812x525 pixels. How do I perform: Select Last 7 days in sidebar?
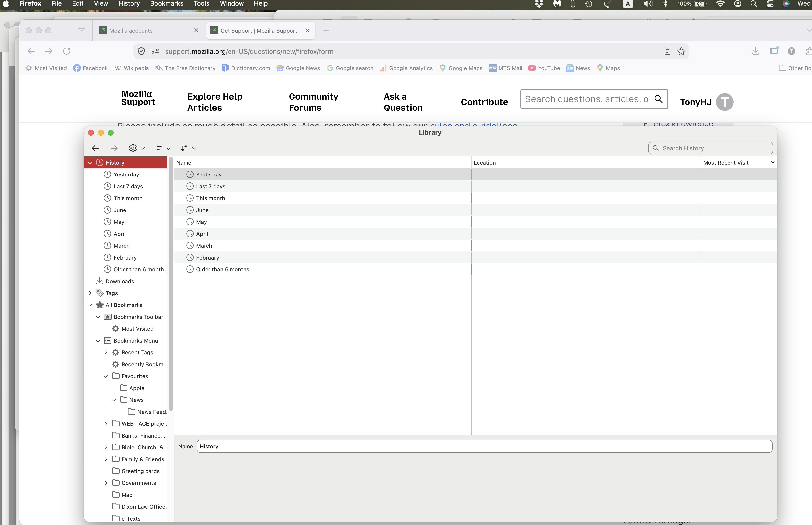point(128,186)
